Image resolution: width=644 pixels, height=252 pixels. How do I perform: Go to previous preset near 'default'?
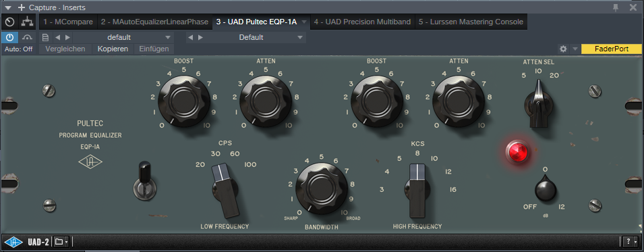57,37
